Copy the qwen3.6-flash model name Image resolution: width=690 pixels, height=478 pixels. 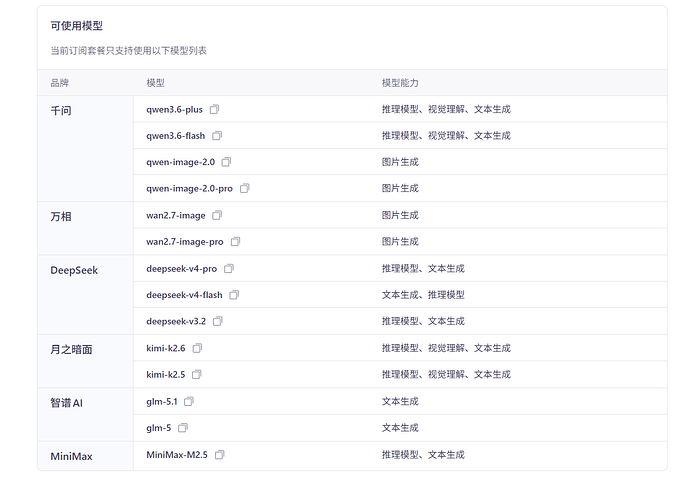coord(217,136)
